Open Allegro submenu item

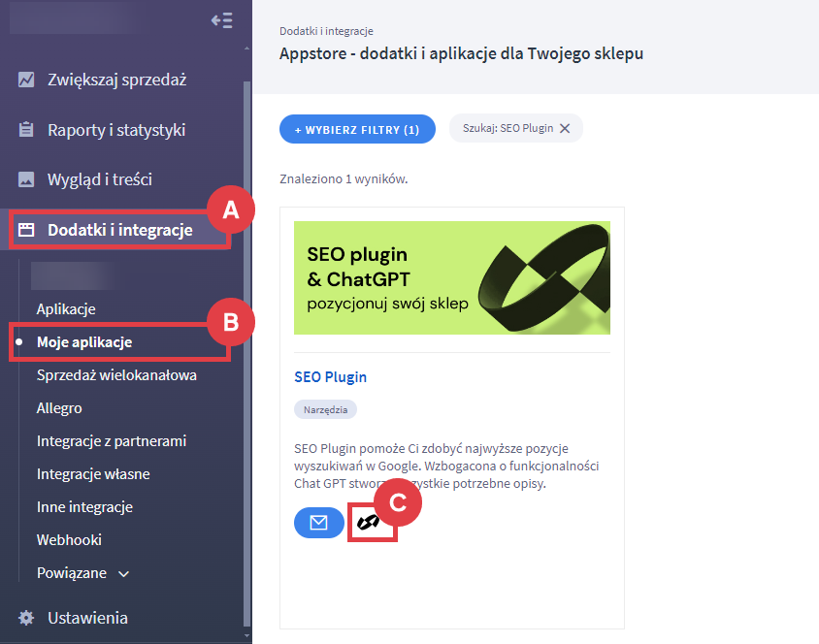59,408
